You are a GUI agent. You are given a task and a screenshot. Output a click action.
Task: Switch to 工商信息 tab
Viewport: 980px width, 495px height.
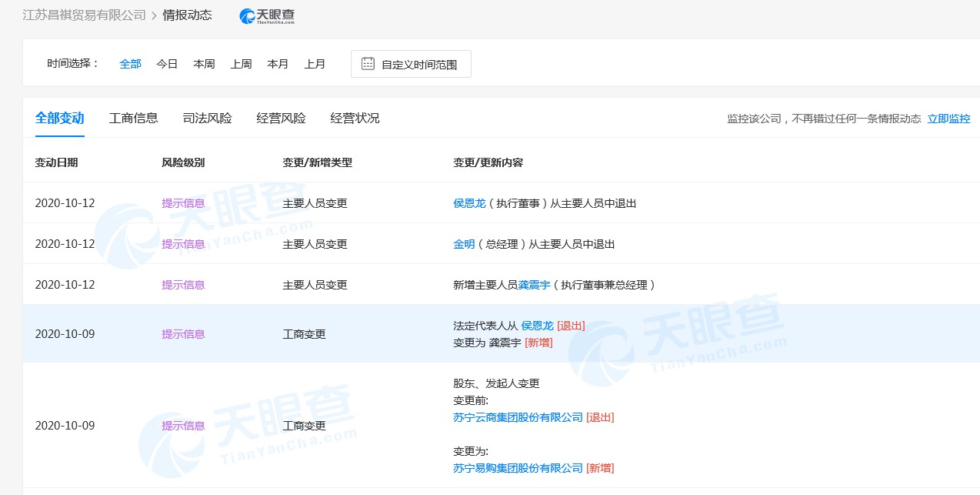pyautogui.click(x=133, y=119)
